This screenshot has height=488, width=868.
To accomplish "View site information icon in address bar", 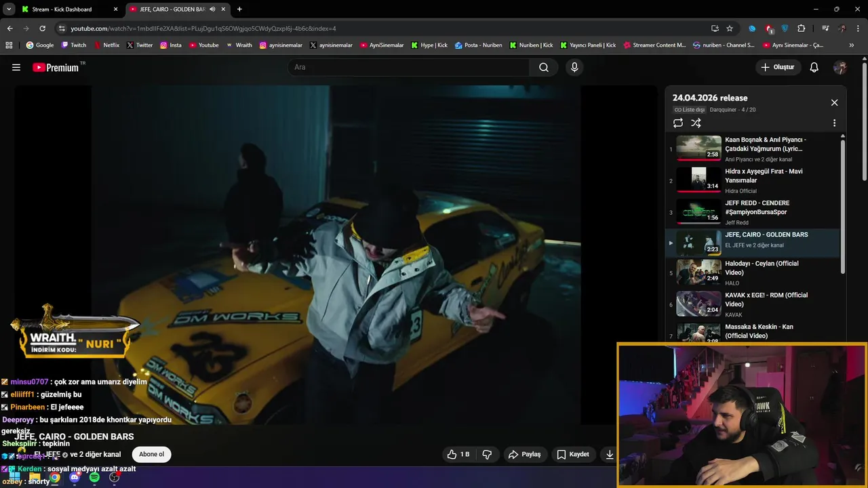I will coord(62,28).
